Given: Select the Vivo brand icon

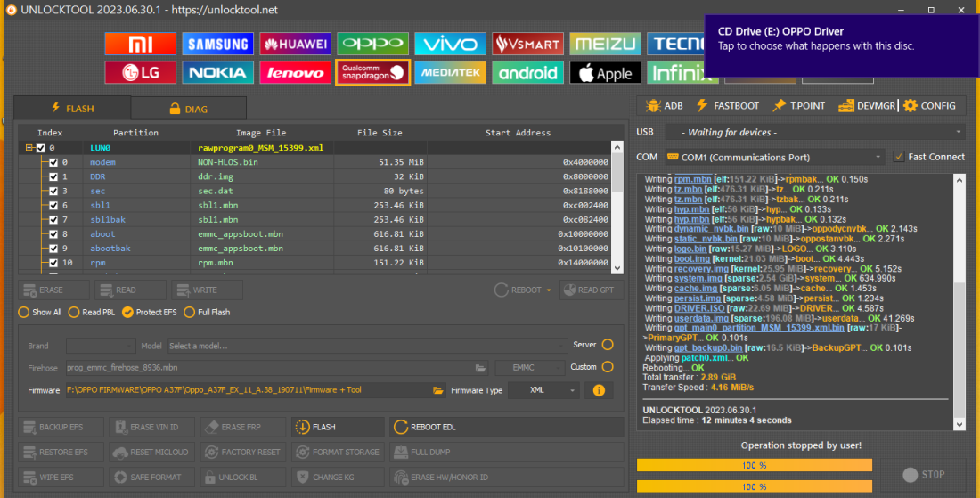Looking at the screenshot, I should coord(451,44).
